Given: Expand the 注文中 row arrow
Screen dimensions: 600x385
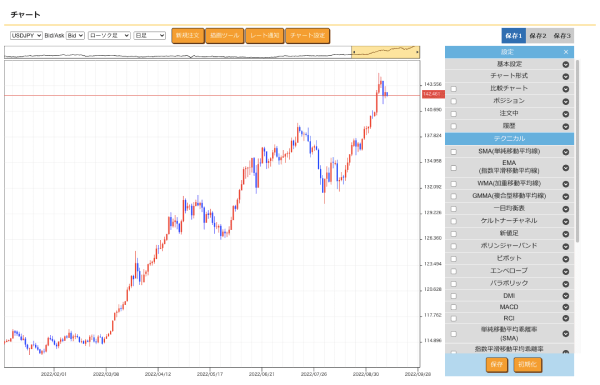Looking at the screenshot, I should coord(566,114).
